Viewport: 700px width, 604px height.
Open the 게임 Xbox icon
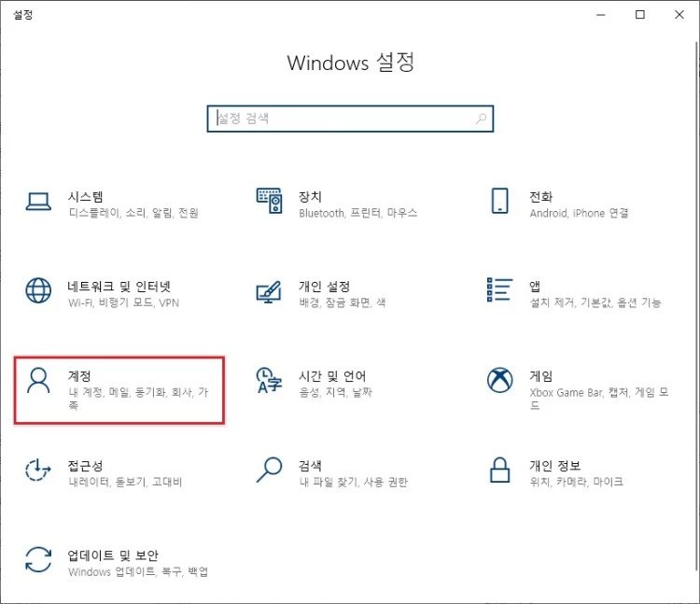499,380
